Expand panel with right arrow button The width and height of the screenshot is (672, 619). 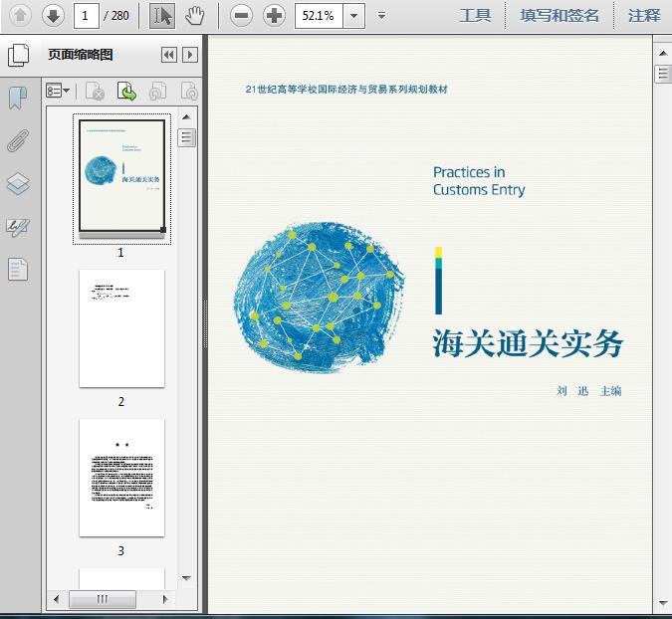click(x=190, y=55)
